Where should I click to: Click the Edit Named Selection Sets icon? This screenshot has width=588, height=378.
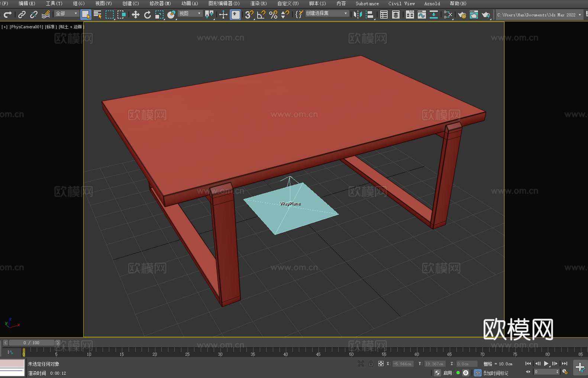pyautogui.click(x=299, y=14)
